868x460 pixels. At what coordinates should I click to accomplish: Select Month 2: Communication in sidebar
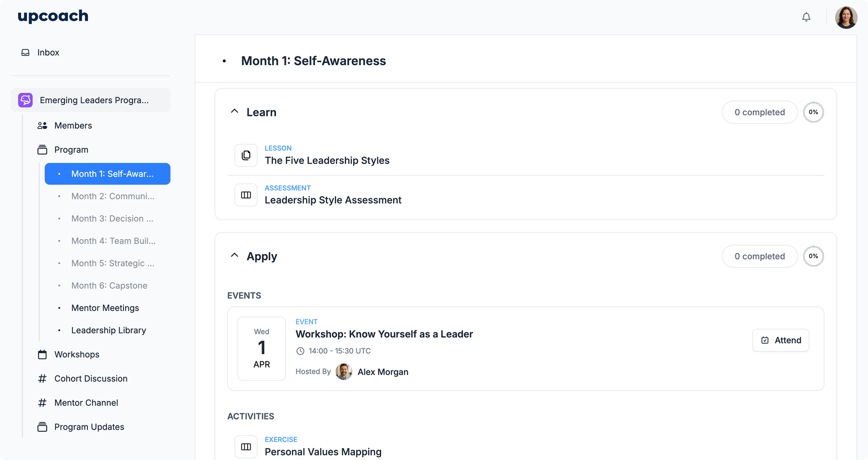tap(113, 196)
